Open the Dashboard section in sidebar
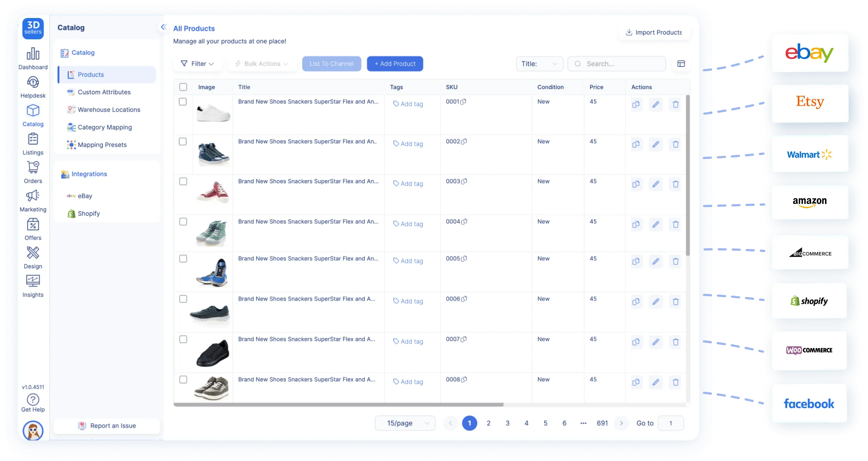 [33, 59]
